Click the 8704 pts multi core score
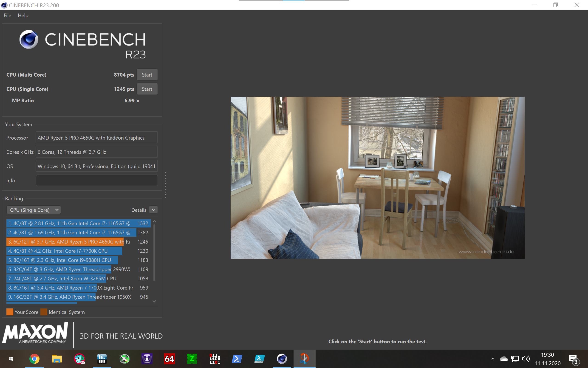588x368 pixels. click(124, 75)
